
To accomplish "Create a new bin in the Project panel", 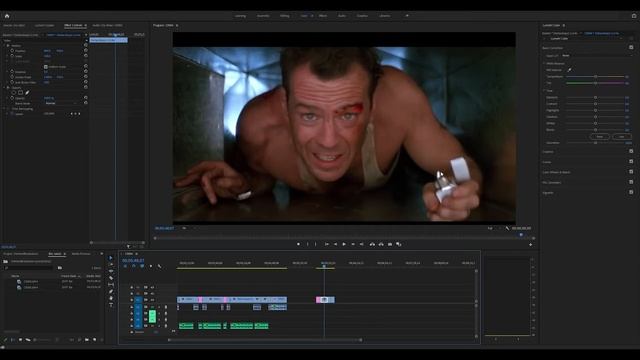I will tap(87, 340).
